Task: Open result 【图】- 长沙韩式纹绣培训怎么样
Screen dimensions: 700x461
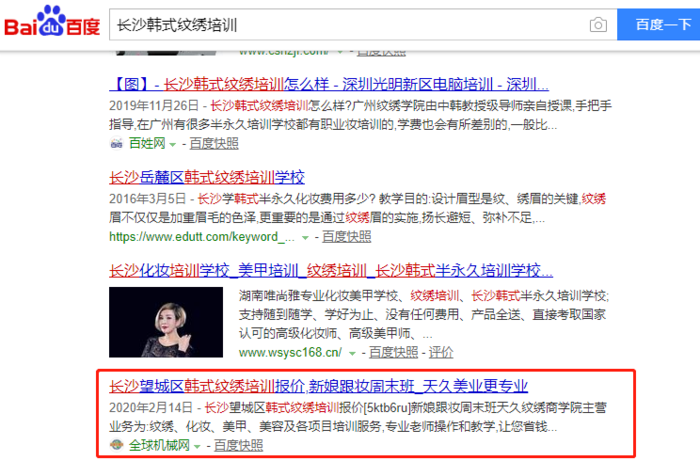Action: (x=329, y=84)
